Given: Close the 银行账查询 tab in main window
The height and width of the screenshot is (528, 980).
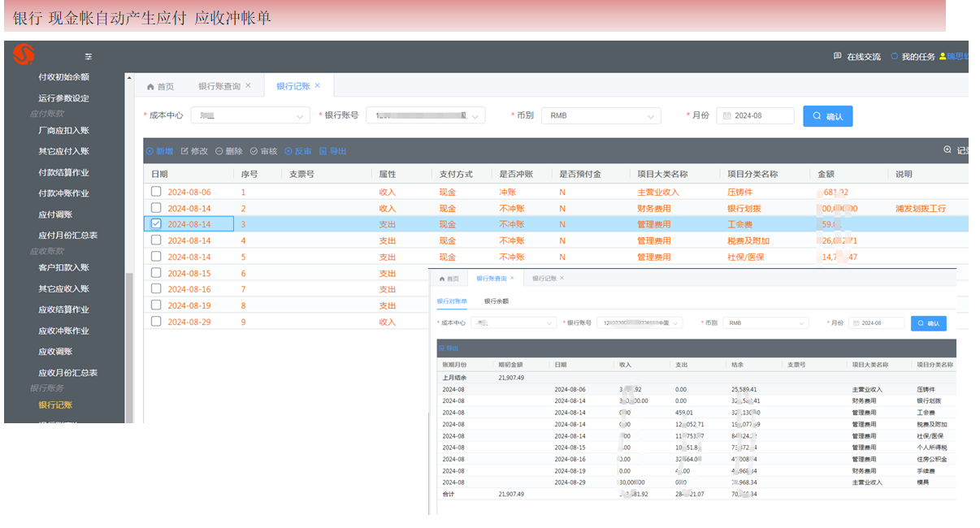Looking at the screenshot, I should [x=248, y=85].
